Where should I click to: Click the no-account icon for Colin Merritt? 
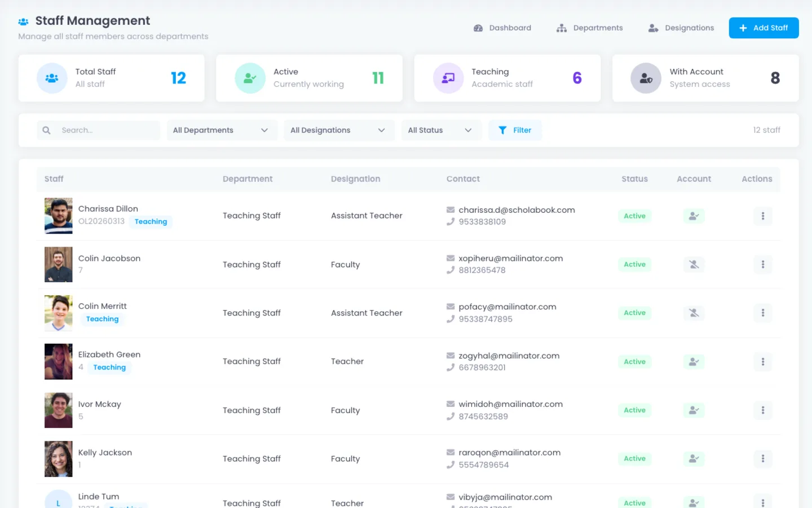pyautogui.click(x=694, y=313)
